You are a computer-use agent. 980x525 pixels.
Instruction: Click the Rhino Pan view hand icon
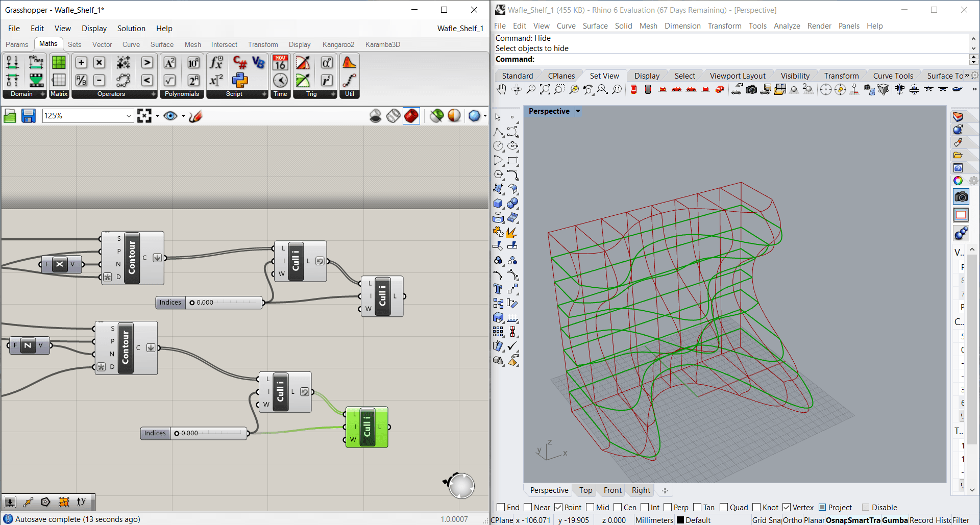[501, 90]
